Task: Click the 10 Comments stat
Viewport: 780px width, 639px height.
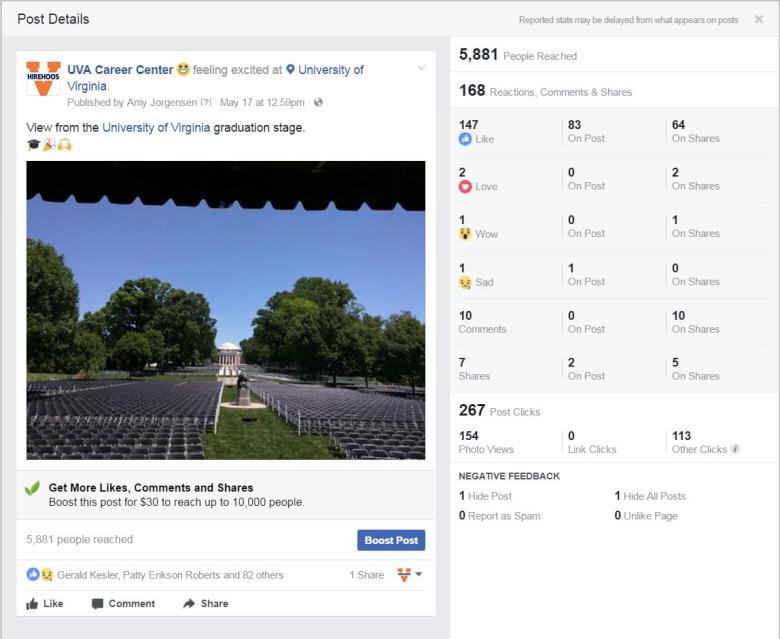Action: (482, 322)
